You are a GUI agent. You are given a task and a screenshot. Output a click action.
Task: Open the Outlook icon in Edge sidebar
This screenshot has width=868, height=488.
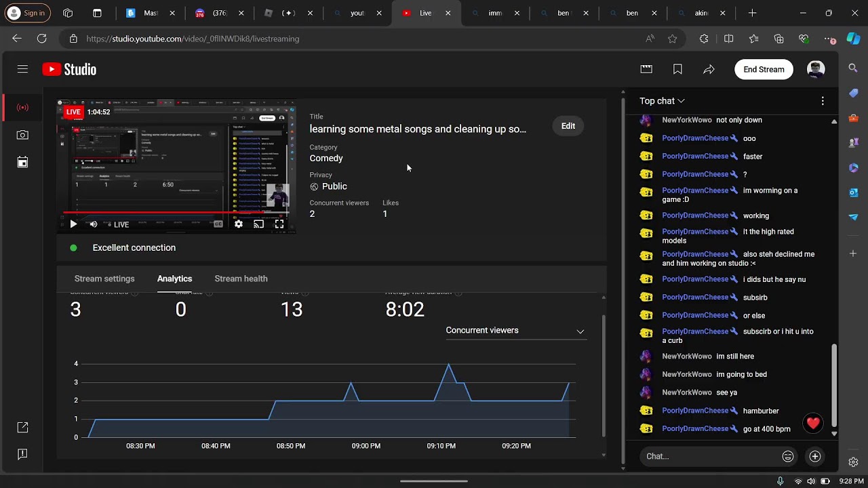[854, 192]
